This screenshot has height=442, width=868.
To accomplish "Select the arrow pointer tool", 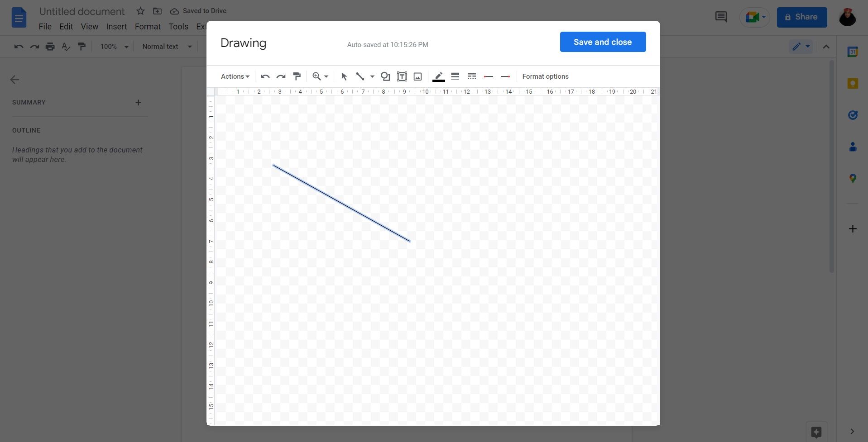I will [x=344, y=76].
